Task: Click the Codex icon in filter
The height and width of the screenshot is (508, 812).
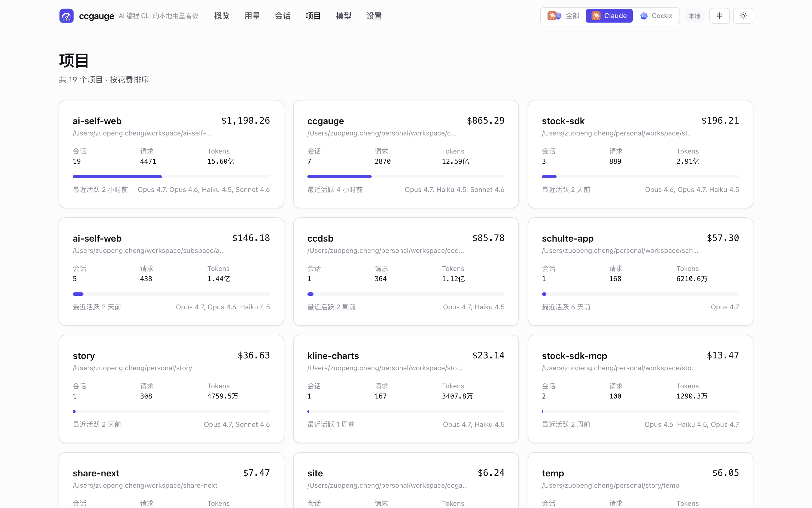Action: click(x=644, y=16)
